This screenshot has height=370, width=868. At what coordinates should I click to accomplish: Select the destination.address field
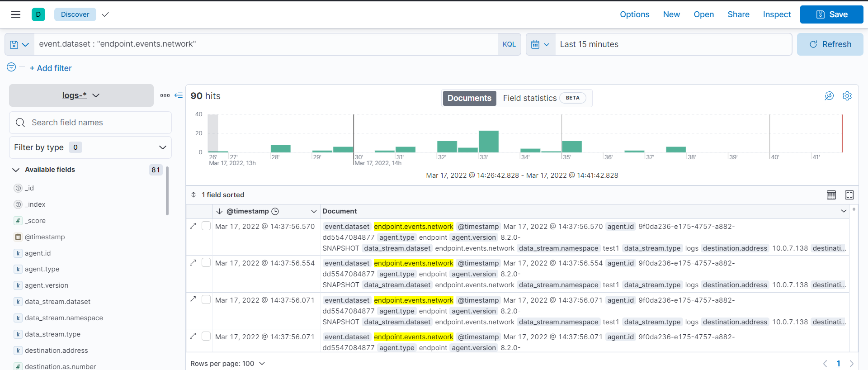[57, 351]
